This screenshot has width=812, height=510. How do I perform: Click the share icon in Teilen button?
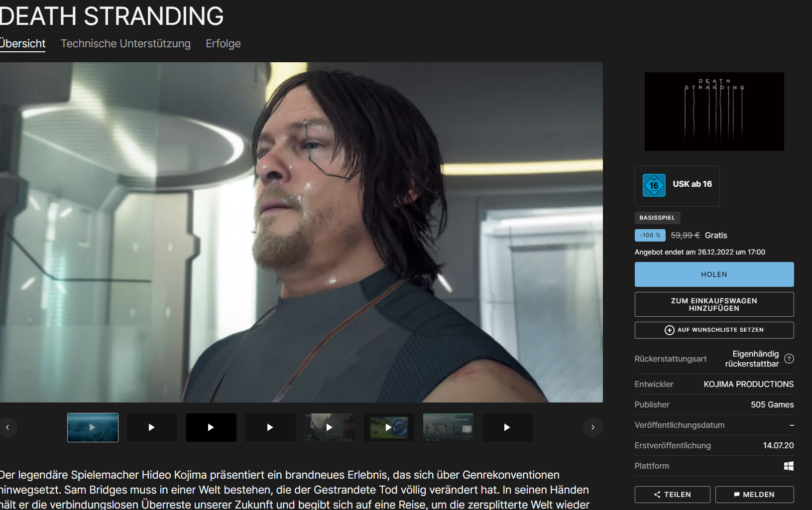[657, 495]
